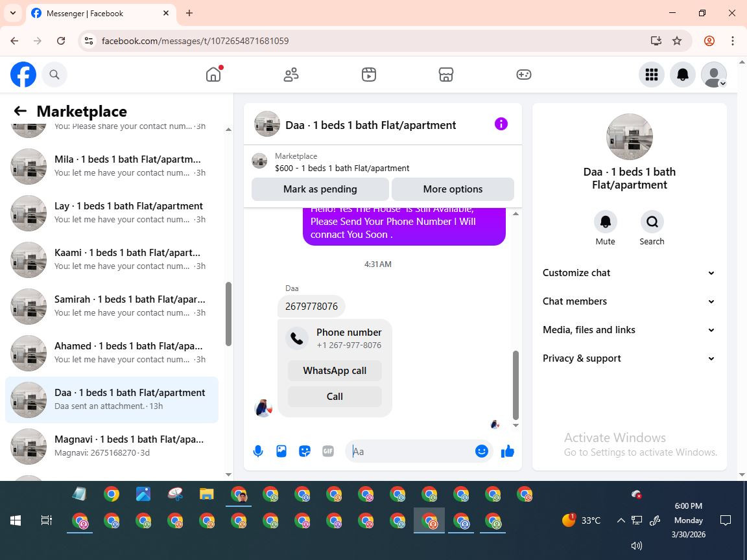The width and height of the screenshot is (747, 560).
Task: Open Mila conversation in list
Action: (112, 166)
